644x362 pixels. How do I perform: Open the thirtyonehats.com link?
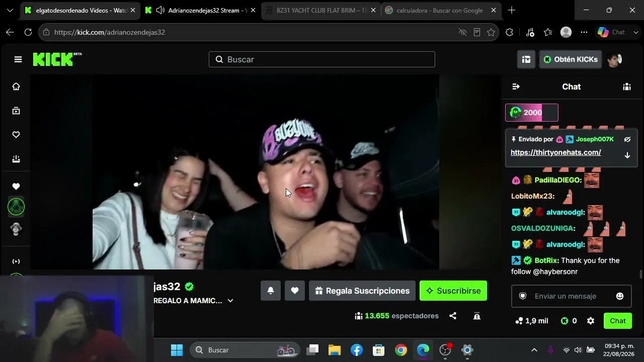point(555,152)
